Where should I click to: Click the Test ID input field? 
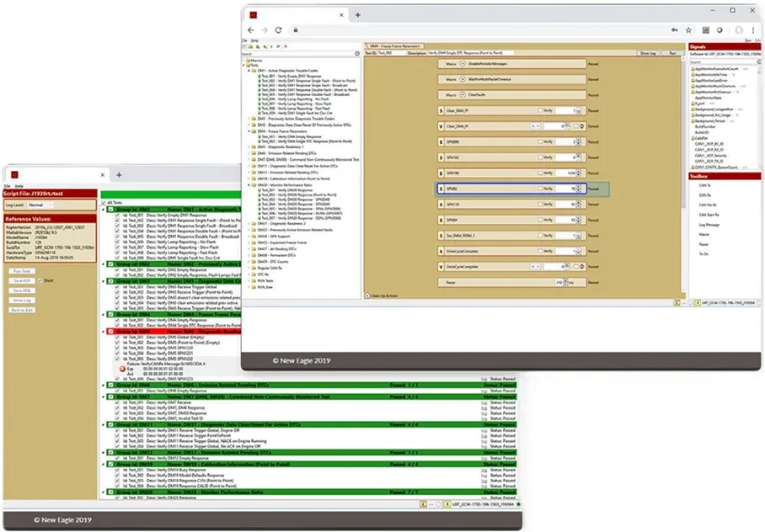(385, 52)
